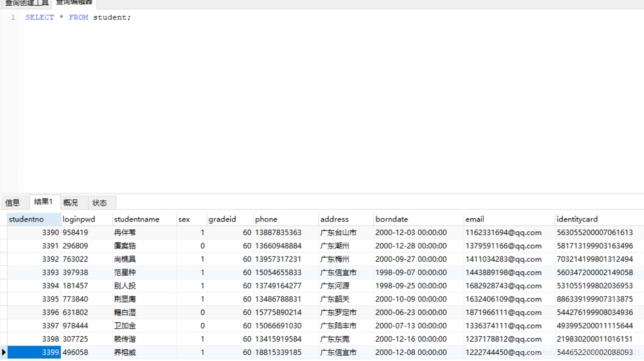644x361 pixels.
Task: Select address cell 广东潮州
Action: coord(346,246)
